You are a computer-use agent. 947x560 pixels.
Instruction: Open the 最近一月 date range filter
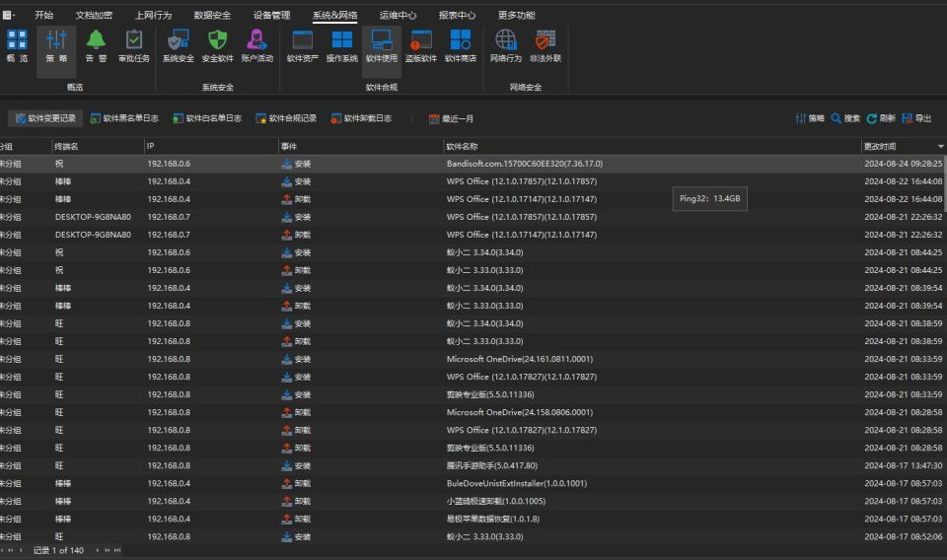(x=451, y=119)
